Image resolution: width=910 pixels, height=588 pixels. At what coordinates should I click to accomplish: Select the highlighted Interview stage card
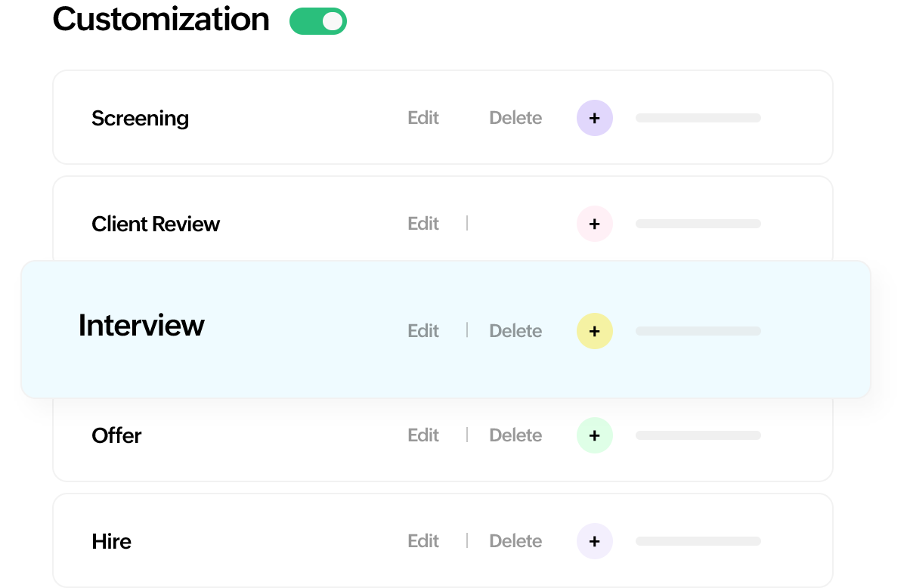446,330
